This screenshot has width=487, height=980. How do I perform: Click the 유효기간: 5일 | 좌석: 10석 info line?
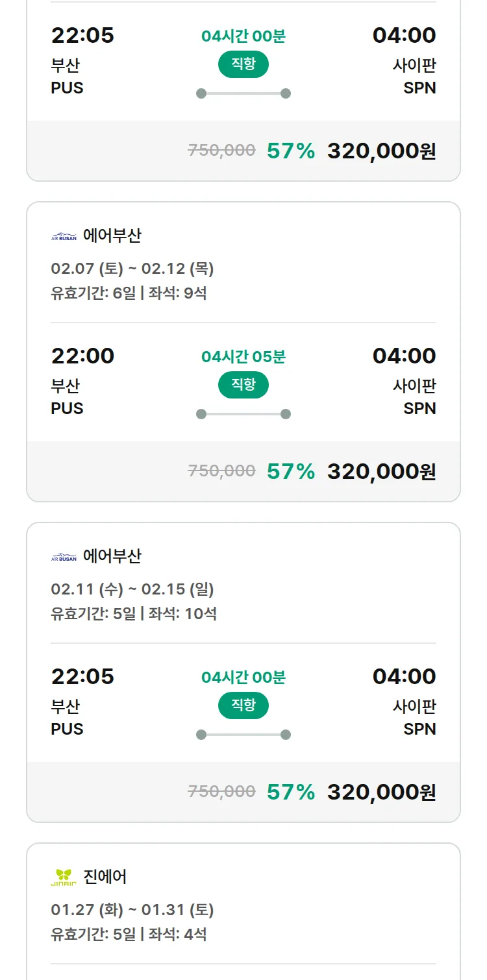(134, 613)
